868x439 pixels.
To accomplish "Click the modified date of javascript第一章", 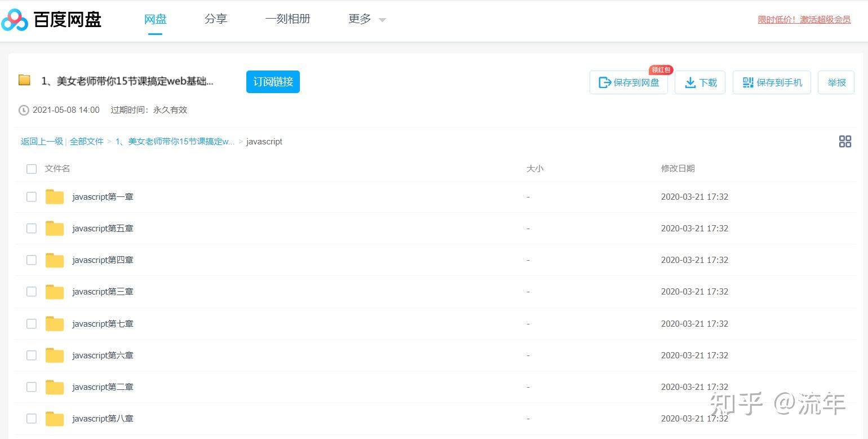I will 694,197.
